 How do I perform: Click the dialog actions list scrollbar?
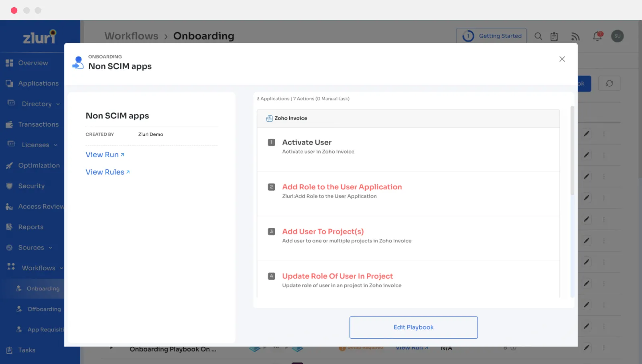[x=572, y=150]
